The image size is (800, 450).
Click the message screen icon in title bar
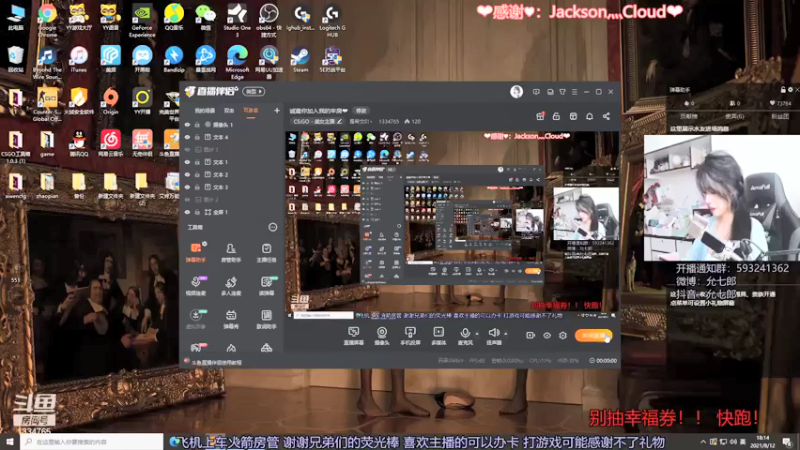(536, 92)
